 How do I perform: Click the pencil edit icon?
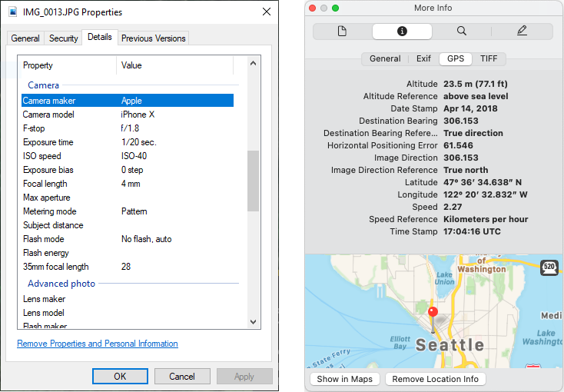(x=522, y=32)
